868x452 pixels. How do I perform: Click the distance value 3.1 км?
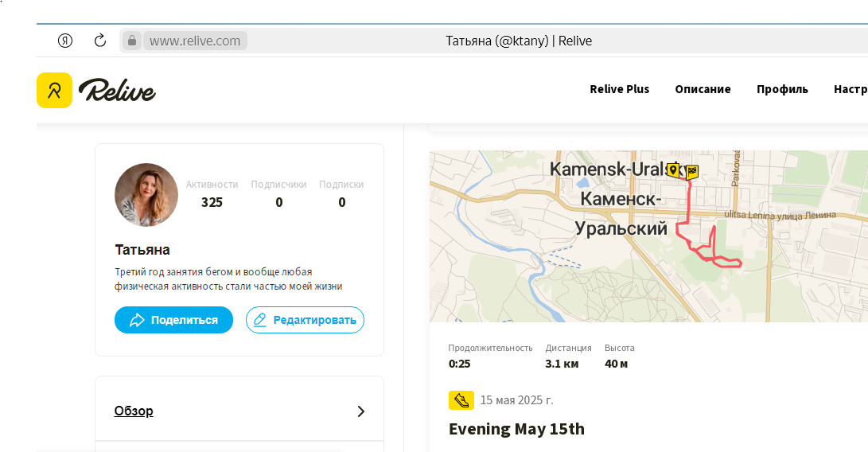click(562, 364)
